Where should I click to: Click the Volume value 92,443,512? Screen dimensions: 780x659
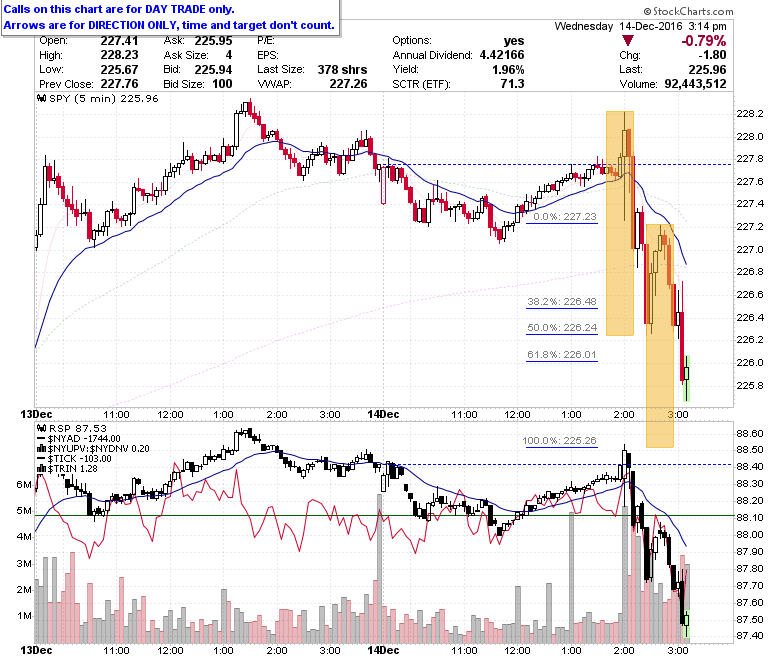(695, 84)
